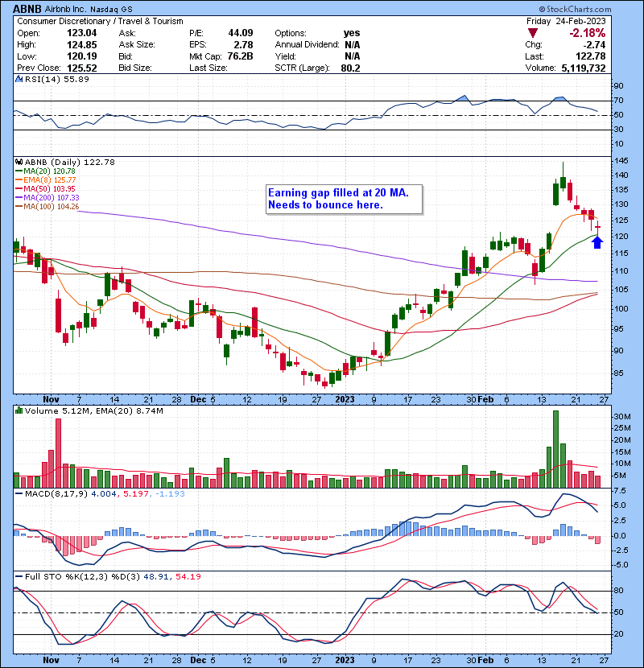Viewport: 644px width, 668px height.
Task: Click the Chg value -2.74
Action: pos(595,45)
